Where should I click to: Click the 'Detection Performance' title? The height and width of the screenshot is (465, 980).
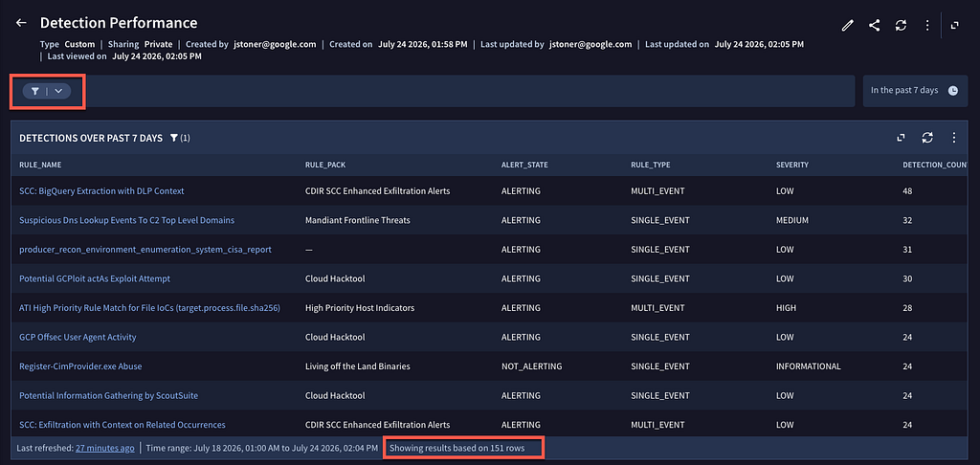click(119, 23)
